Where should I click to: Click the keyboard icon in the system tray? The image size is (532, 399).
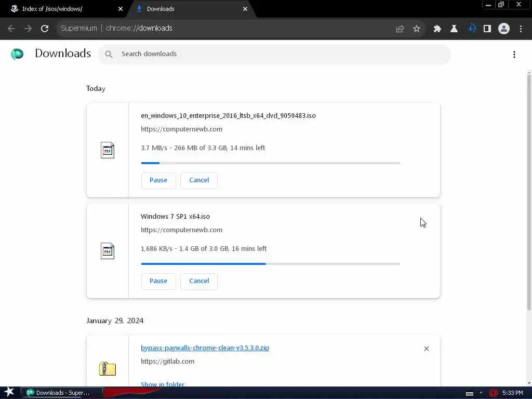(x=470, y=393)
